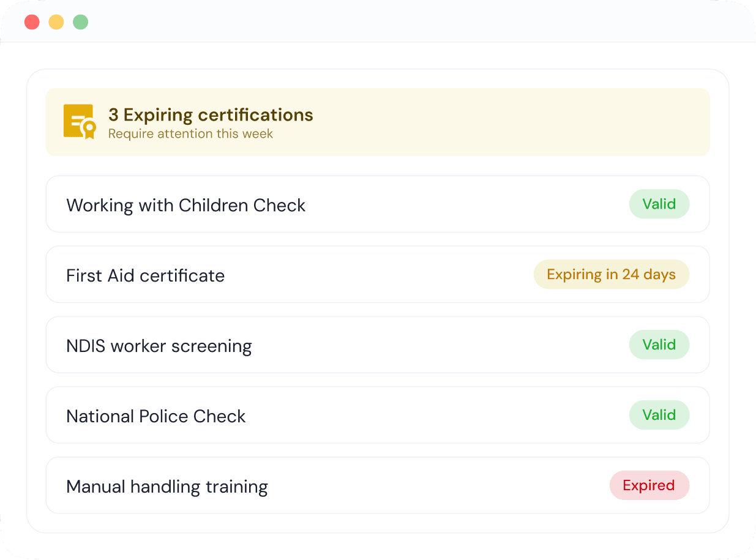Click Valid badge for National Police Check
The image size is (756, 560).
pyautogui.click(x=659, y=415)
